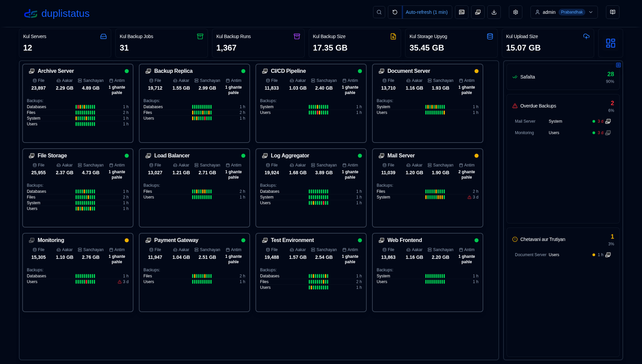Click the Kul Servers 12 value
642x364 pixels.
point(27,48)
